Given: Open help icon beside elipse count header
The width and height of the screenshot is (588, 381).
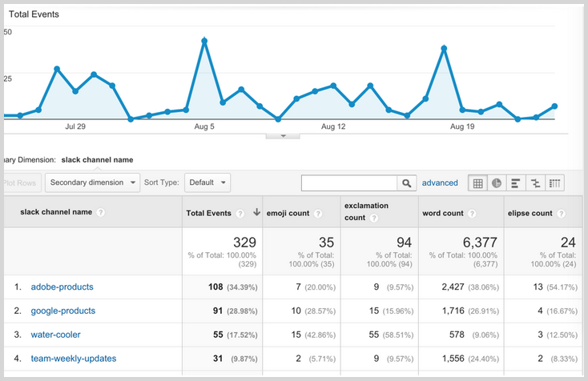Looking at the screenshot, I should (x=561, y=214).
